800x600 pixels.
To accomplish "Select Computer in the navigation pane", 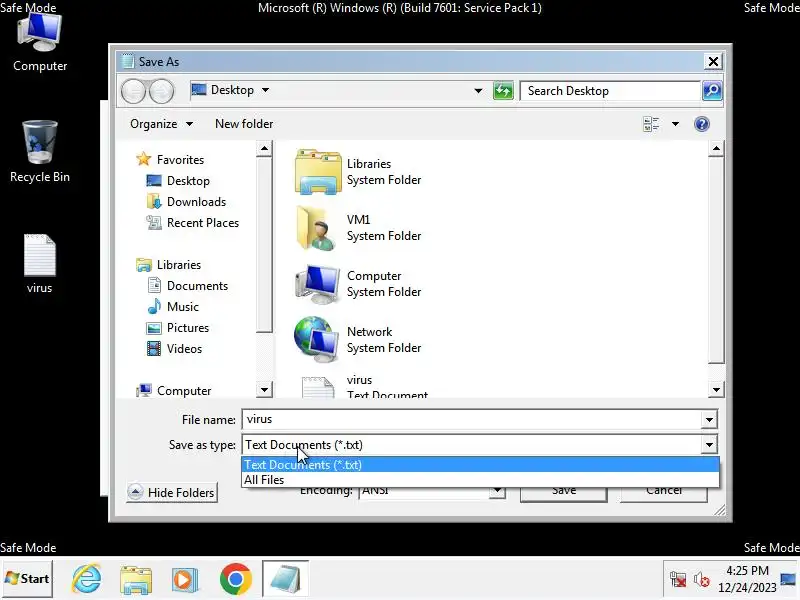I will click(x=184, y=391).
